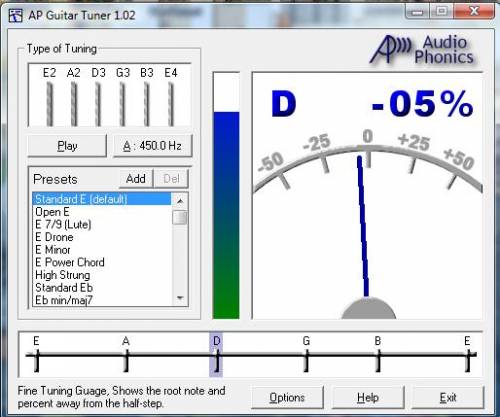This screenshot has height=417, width=500.
Task: Click the -25 mark on the gauge
Action: pos(317,143)
